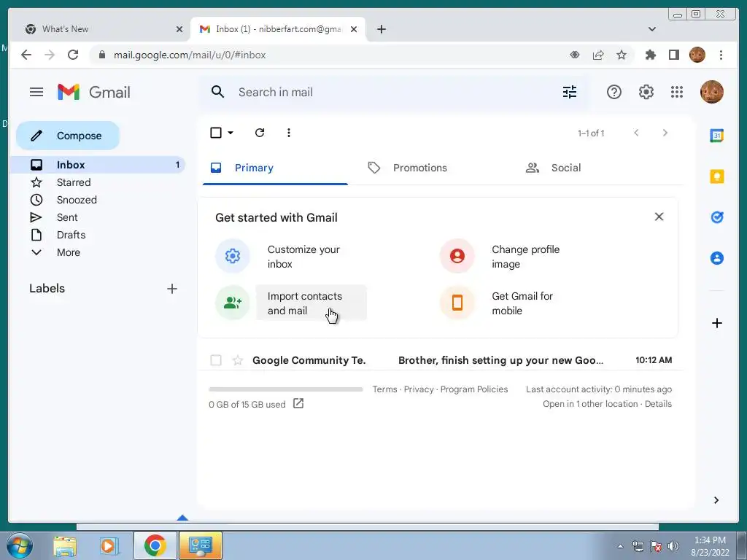Switch to the Social tab
Viewport: 747px width, 560px height.
tap(566, 168)
